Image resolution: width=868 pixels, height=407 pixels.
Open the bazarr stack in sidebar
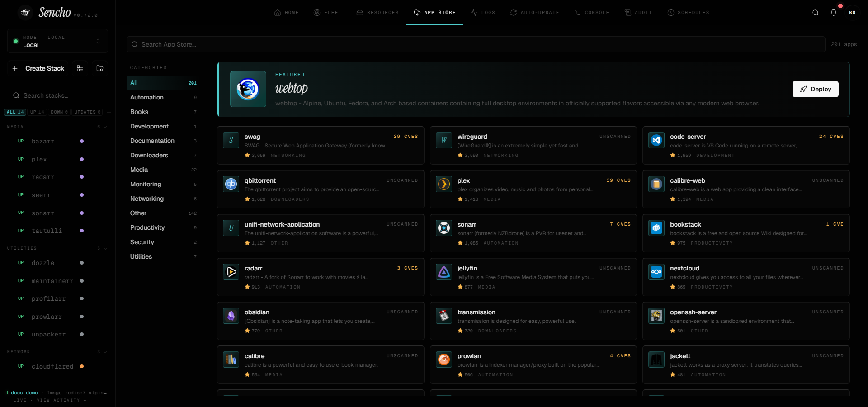point(57,141)
